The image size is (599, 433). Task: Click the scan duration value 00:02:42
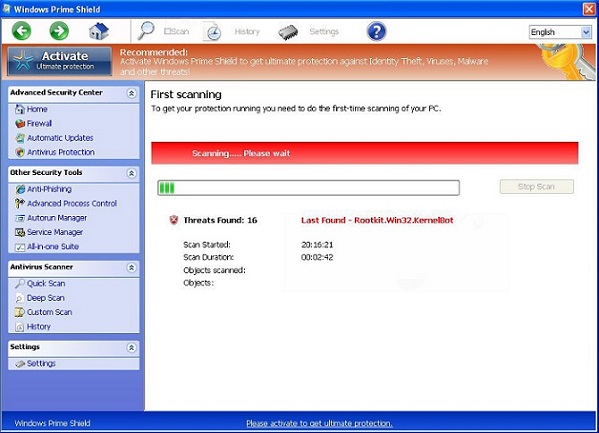[317, 257]
